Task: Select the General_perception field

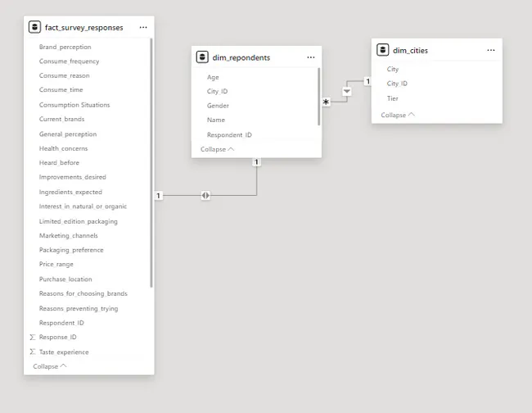Action: [68, 134]
